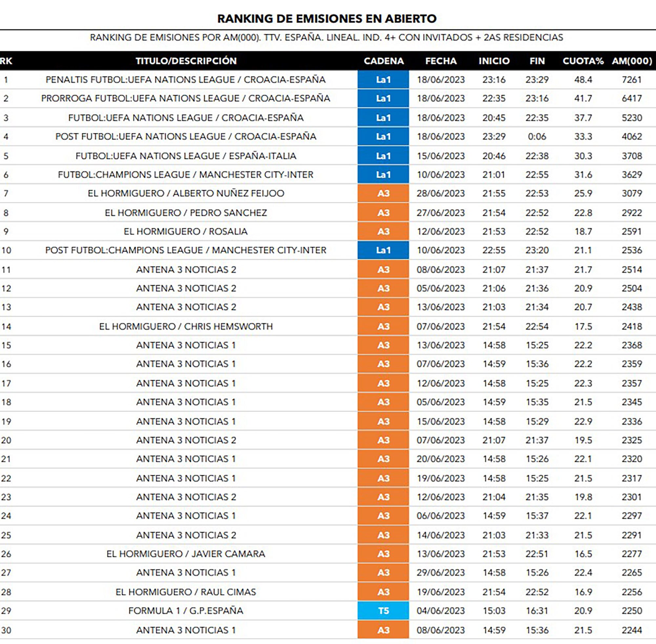The height and width of the screenshot is (644, 656).
Task: Click the España-Italia football title
Action: 186,156
